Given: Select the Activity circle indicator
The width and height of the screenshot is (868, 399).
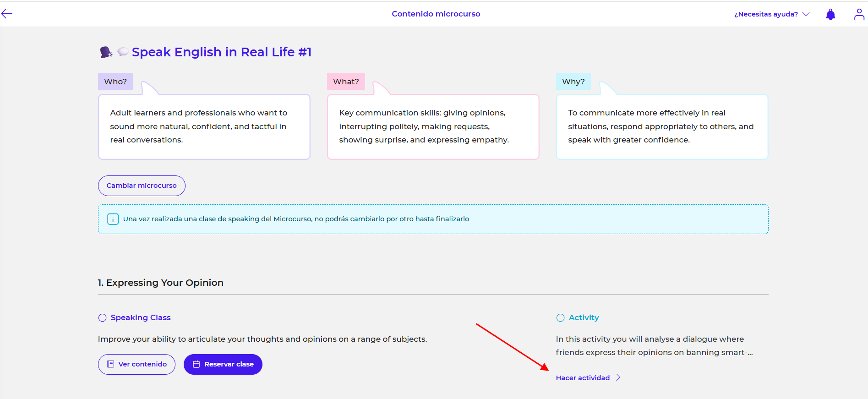Looking at the screenshot, I should tap(560, 318).
